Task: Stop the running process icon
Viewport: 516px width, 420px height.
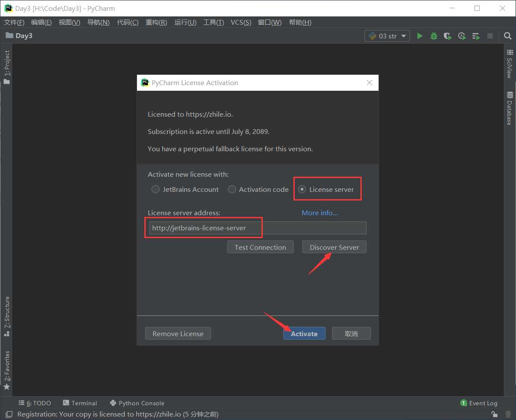Action: (490, 36)
